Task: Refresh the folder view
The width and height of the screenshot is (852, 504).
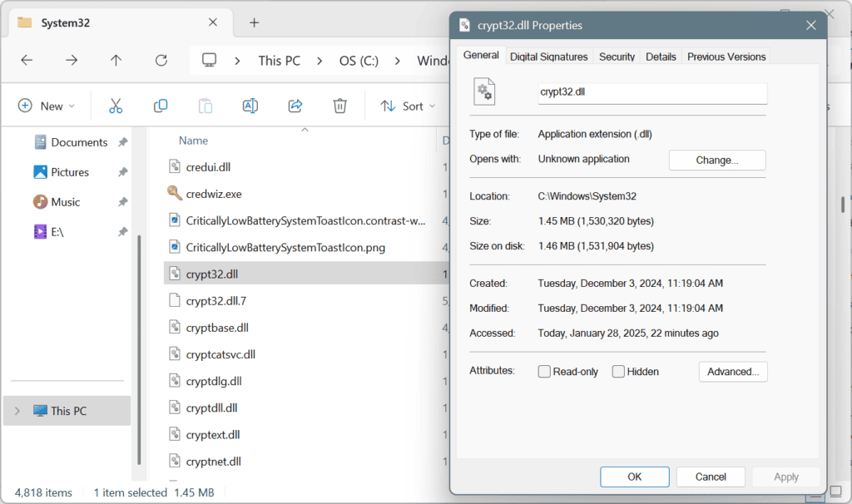Action: tap(161, 60)
